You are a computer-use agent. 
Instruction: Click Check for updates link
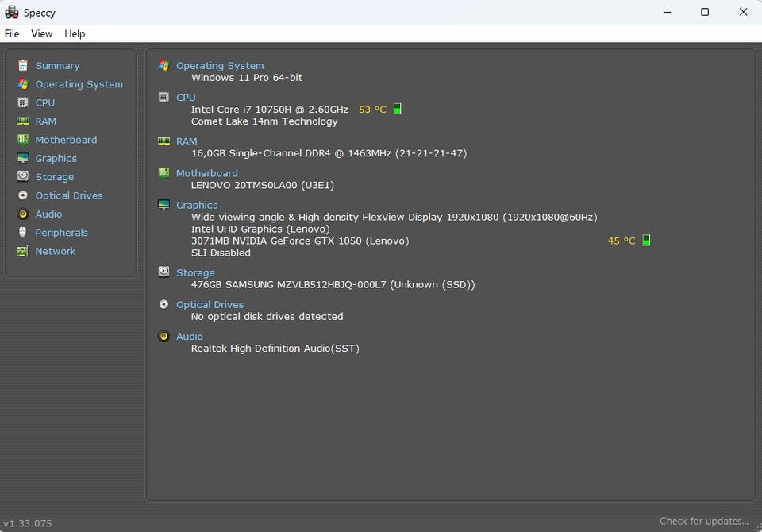click(704, 521)
